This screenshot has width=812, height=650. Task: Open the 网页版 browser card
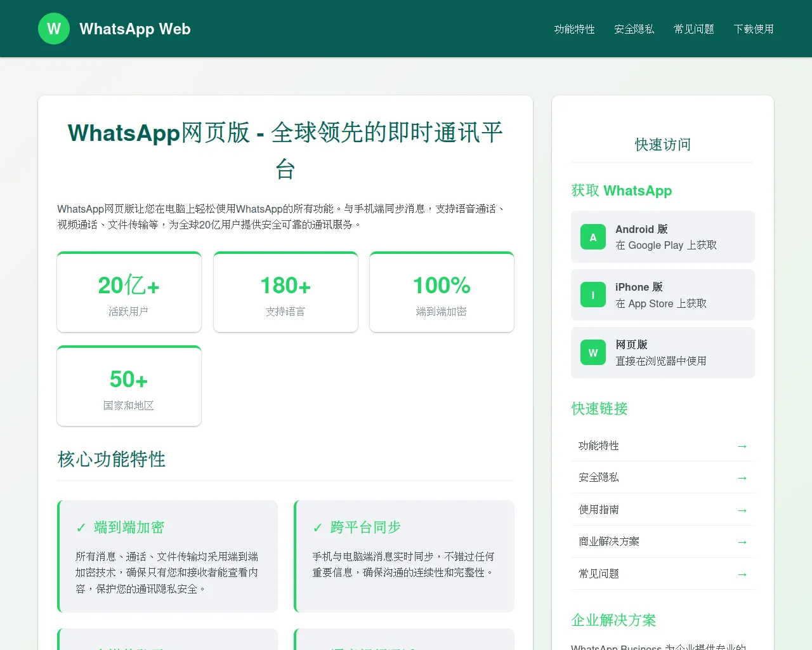663,352
